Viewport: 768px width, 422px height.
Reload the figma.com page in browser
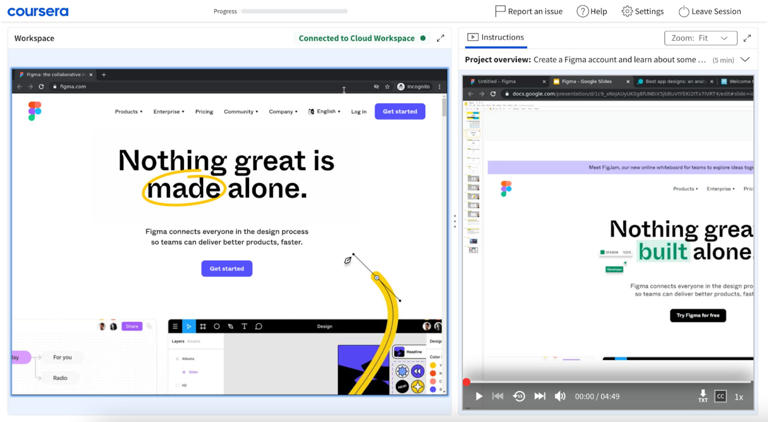41,87
